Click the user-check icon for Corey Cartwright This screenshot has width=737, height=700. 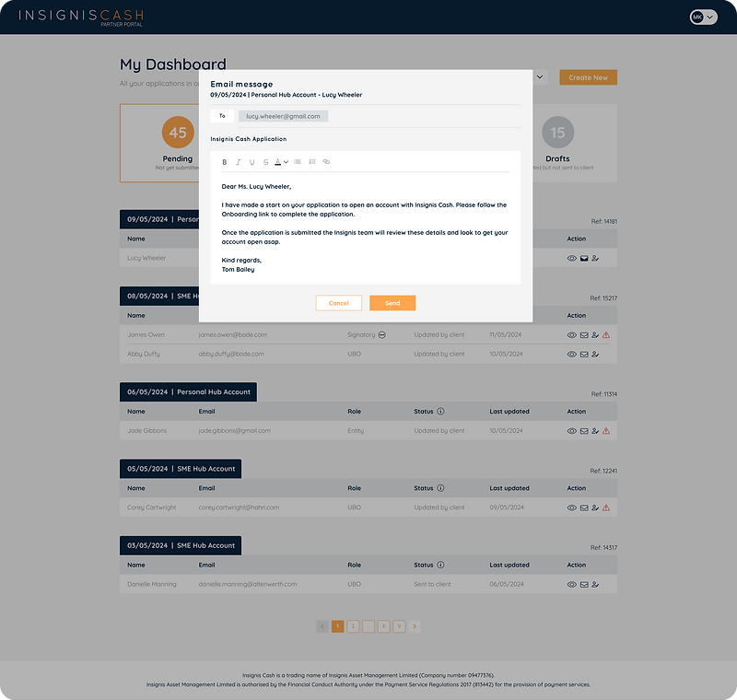pyautogui.click(x=595, y=507)
